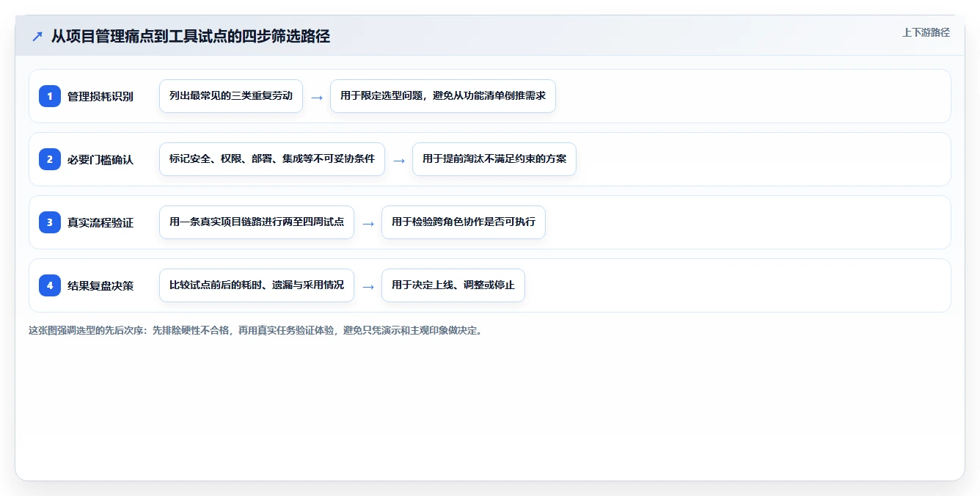
Task: Click the title 从项目管理痛点到工具试点的四步筛选路径
Action: pyautogui.click(x=191, y=36)
